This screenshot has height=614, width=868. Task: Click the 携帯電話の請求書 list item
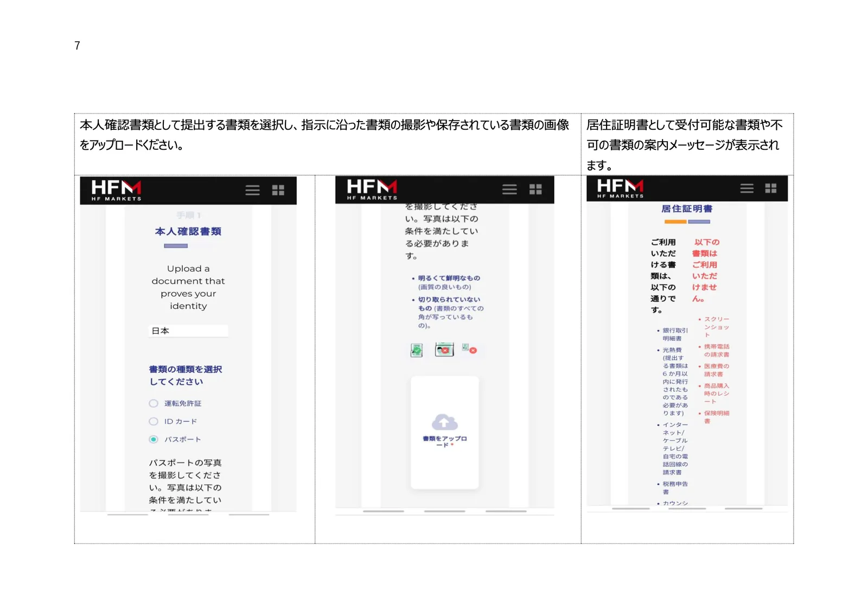(x=717, y=350)
